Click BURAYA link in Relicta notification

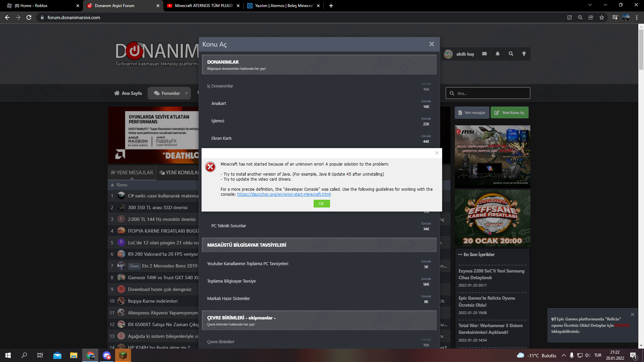click(622, 325)
